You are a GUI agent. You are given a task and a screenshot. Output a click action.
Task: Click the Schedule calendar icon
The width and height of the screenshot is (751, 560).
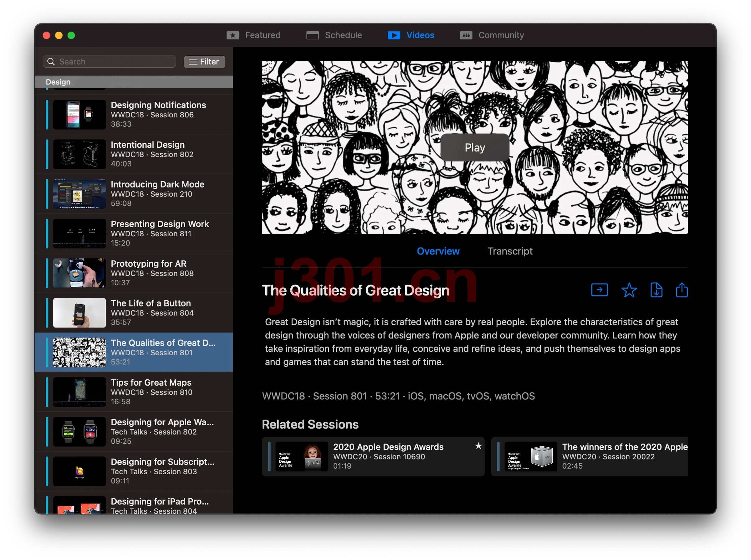pyautogui.click(x=313, y=35)
